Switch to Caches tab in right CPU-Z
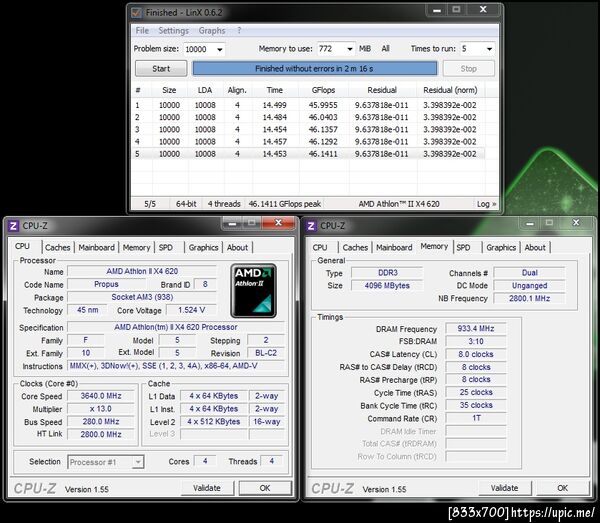The height and width of the screenshot is (523, 600). (355, 248)
